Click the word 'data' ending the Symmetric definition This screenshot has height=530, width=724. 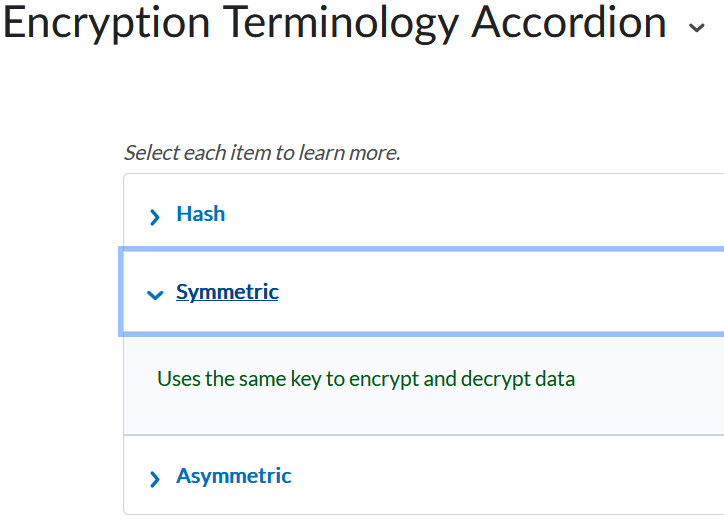[556, 379]
